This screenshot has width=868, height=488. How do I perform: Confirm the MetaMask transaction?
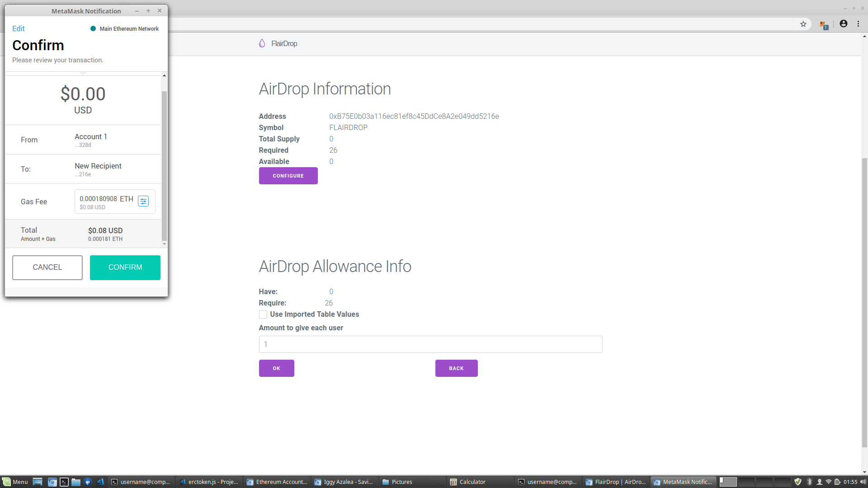coord(125,267)
